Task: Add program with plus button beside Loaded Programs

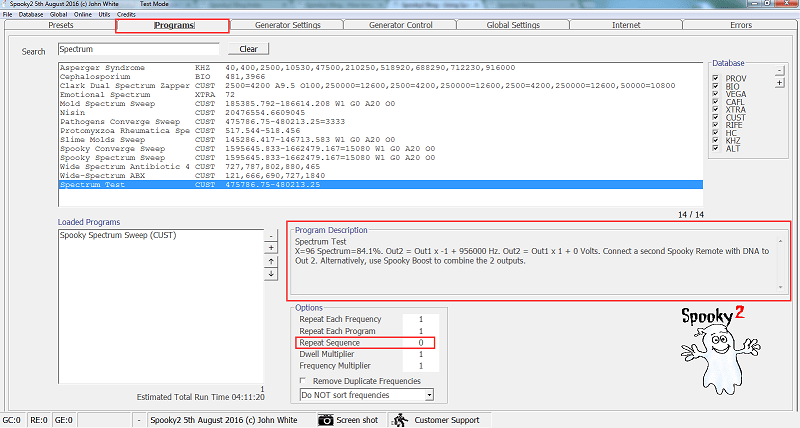Action: 271,248
